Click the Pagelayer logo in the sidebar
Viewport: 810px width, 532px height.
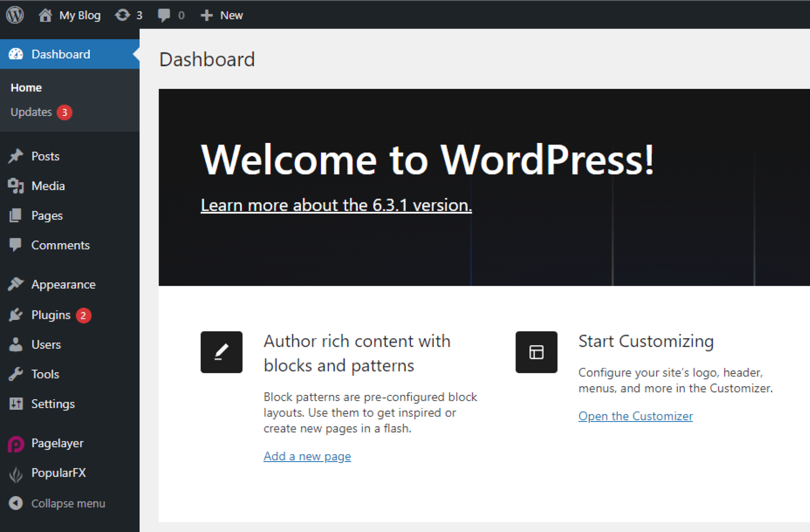16,443
